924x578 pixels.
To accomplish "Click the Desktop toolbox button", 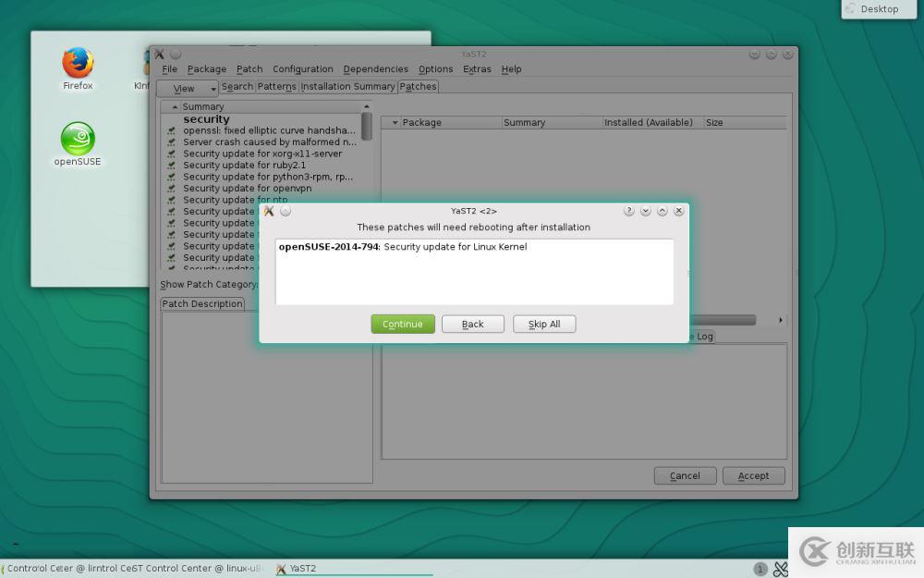I will tap(879, 9).
